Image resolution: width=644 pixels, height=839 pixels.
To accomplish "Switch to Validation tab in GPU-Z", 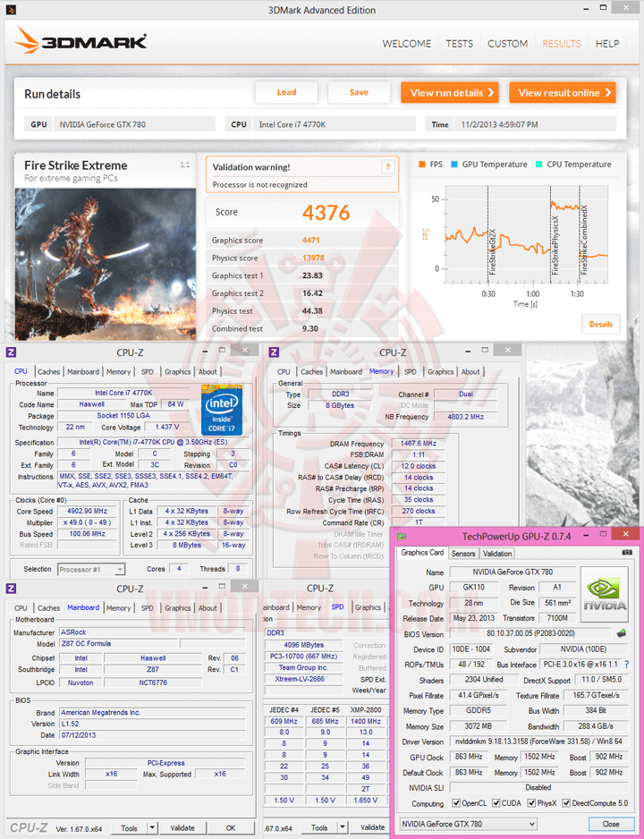I will point(497,554).
